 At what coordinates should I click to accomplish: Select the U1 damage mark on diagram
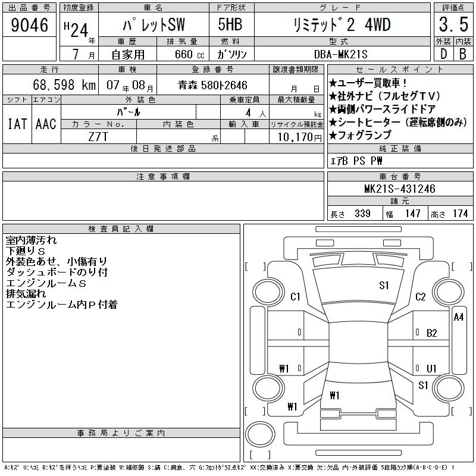[x=431, y=368]
